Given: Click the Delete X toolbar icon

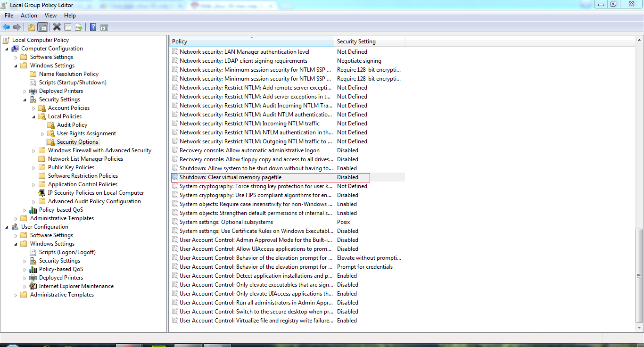Looking at the screenshot, I should tap(57, 27).
